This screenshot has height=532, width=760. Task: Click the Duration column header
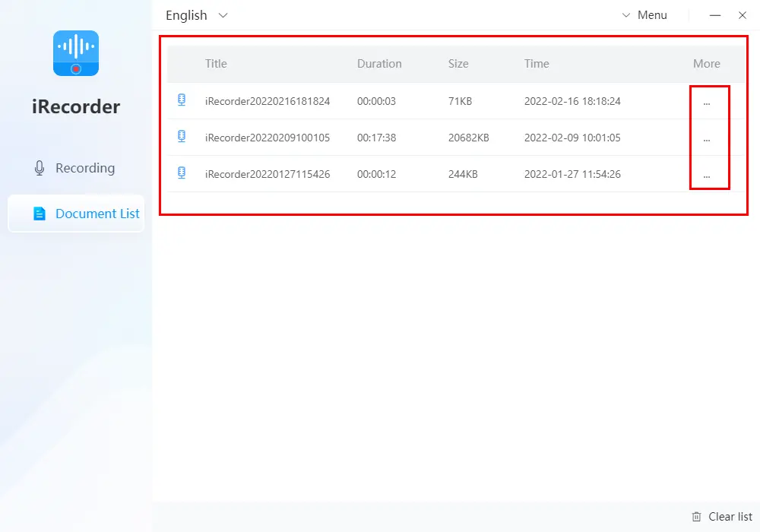pos(379,64)
